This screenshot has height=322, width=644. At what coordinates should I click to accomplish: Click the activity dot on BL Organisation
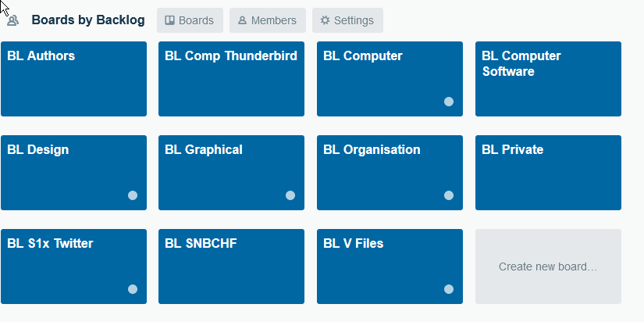(x=449, y=195)
